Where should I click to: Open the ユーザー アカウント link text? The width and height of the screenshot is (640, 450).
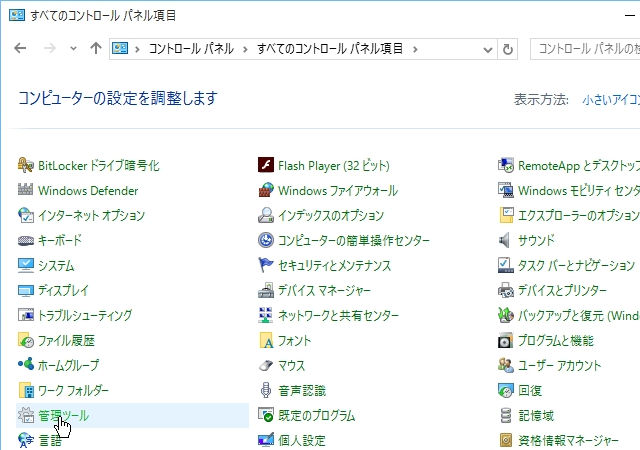click(x=560, y=365)
